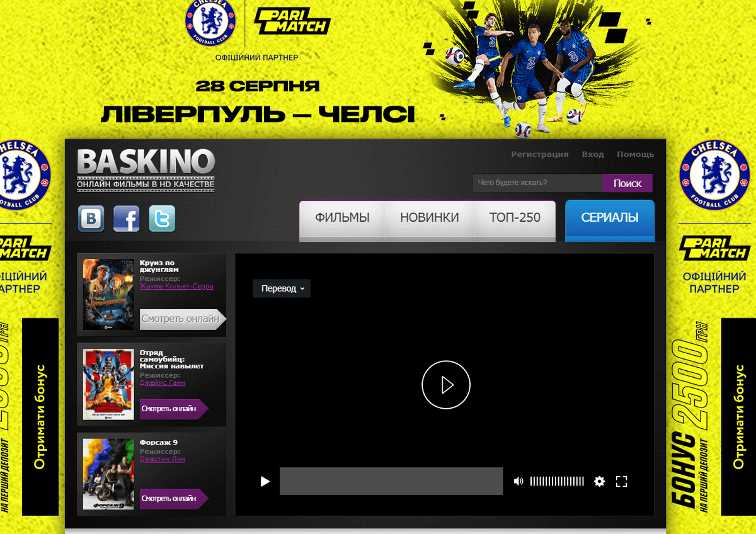Expand the Перевод dropdown

point(282,288)
